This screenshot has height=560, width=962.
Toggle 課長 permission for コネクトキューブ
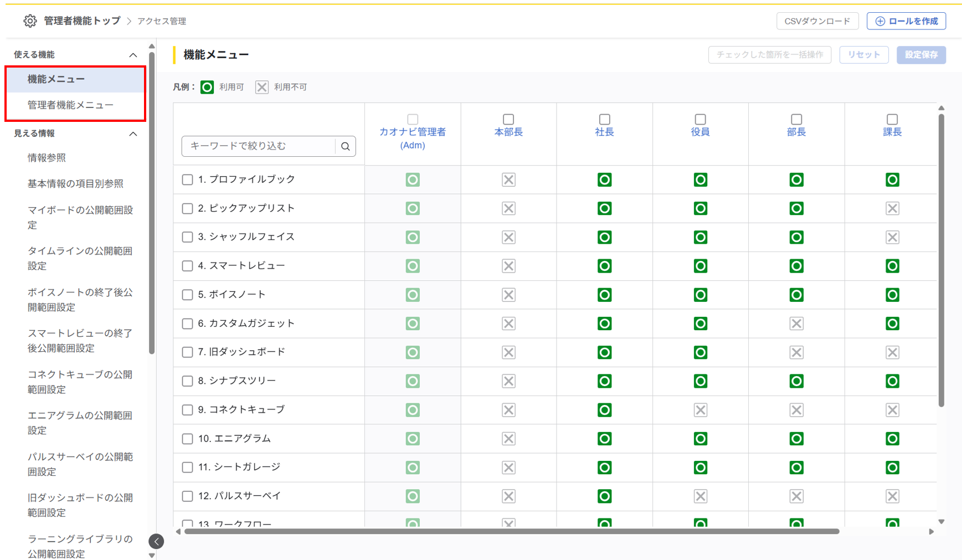(892, 410)
